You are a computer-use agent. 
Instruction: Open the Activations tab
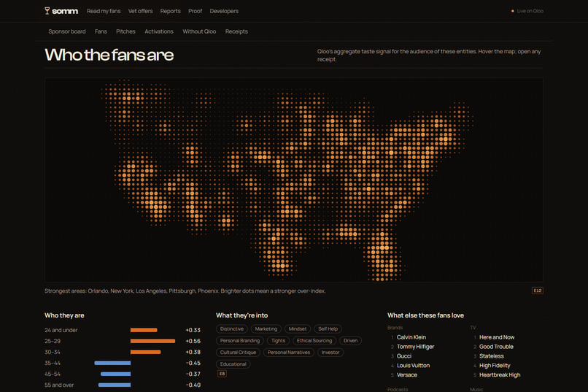159,31
